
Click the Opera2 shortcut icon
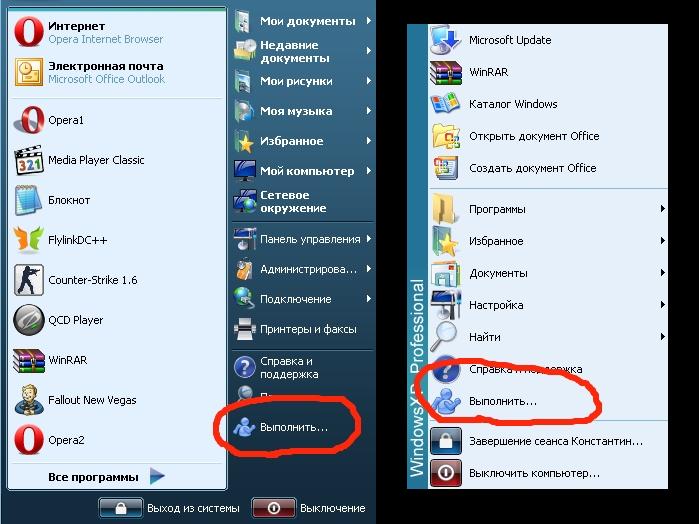(x=29, y=440)
